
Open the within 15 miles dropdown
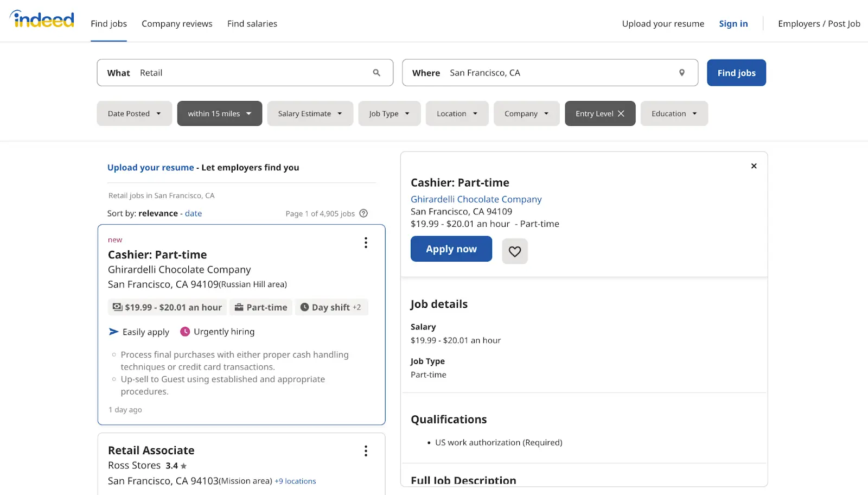click(219, 113)
